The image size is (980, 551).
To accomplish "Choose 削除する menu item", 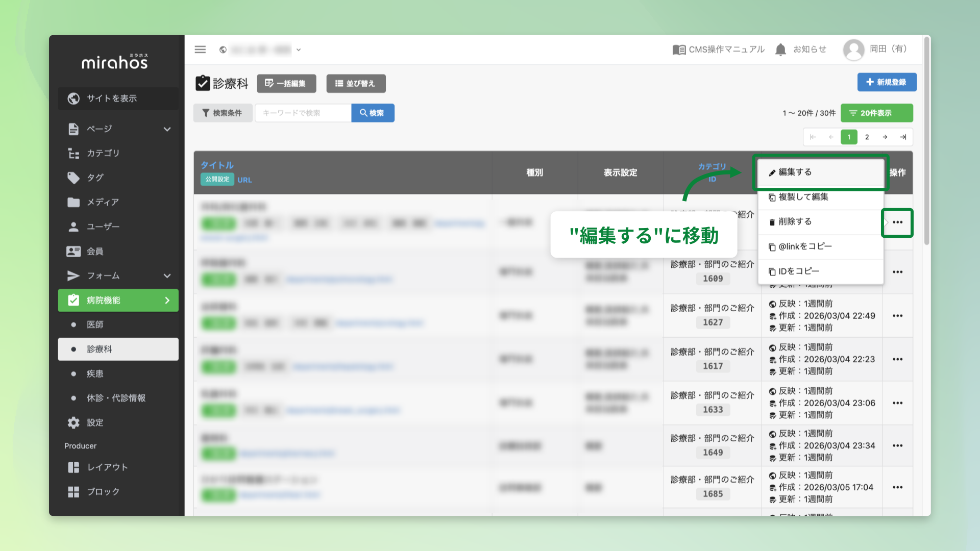I will tap(821, 222).
